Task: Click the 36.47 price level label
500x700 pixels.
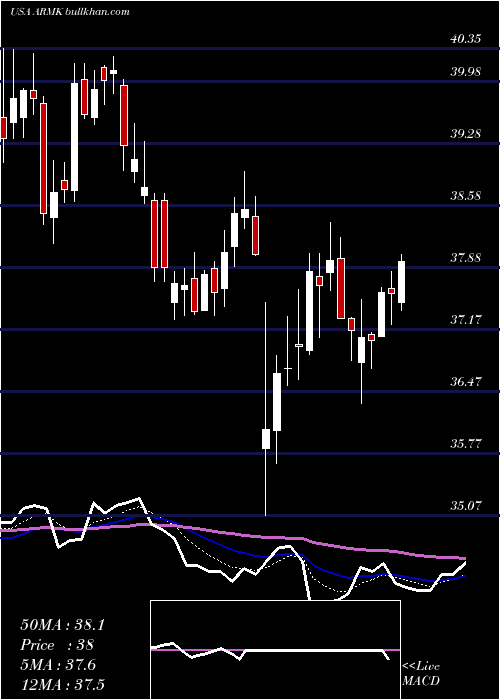Action: click(466, 382)
